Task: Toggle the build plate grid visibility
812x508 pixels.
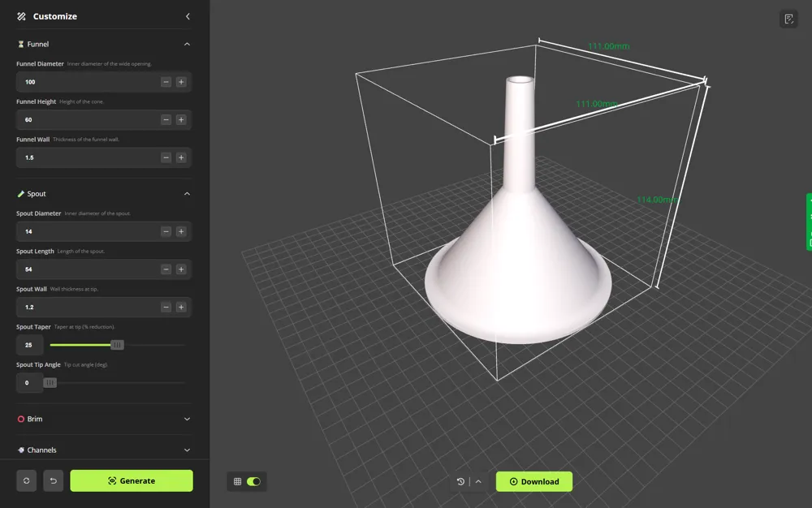Action: point(254,481)
